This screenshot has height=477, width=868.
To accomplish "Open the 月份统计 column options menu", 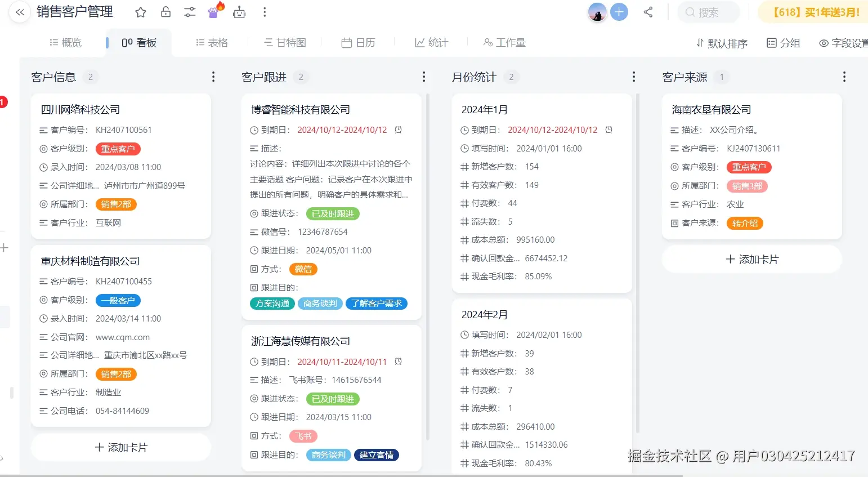I will coord(634,77).
